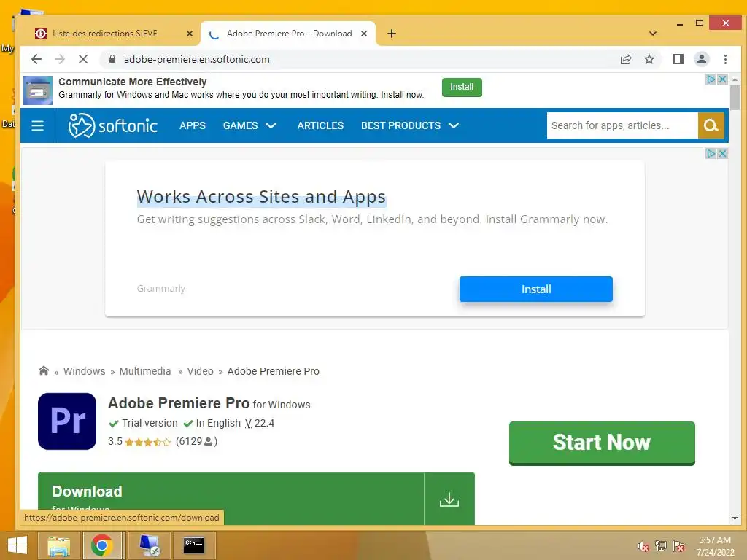Click the muted volume tray icon
Viewport: 747px width, 560px height.
[x=643, y=546]
